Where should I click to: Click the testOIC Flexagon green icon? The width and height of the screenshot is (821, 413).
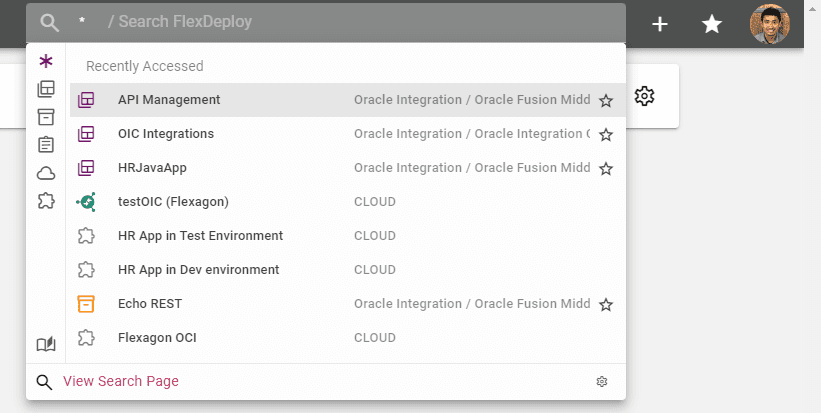click(86, 202)
